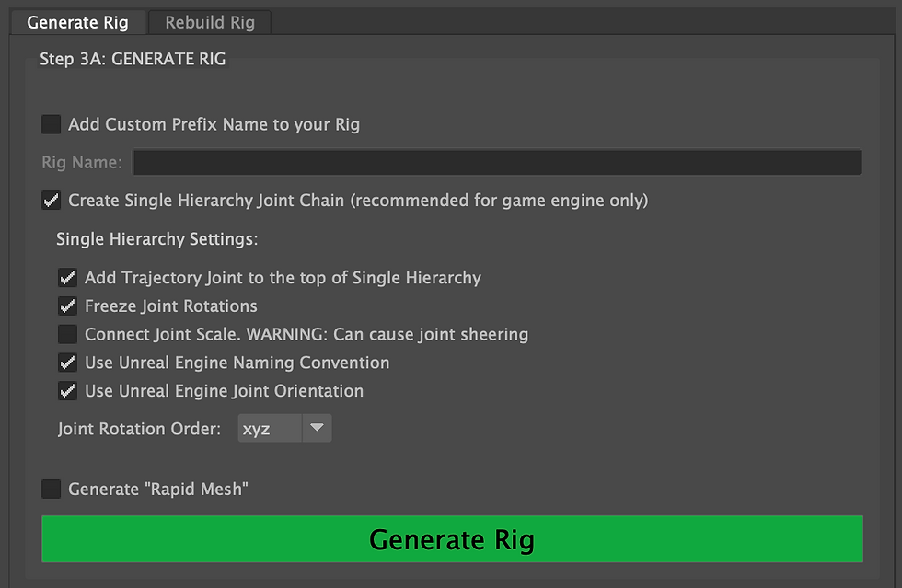
Task: Click the Single Hierarchy Settings label
Action: [x=157, y=239]
